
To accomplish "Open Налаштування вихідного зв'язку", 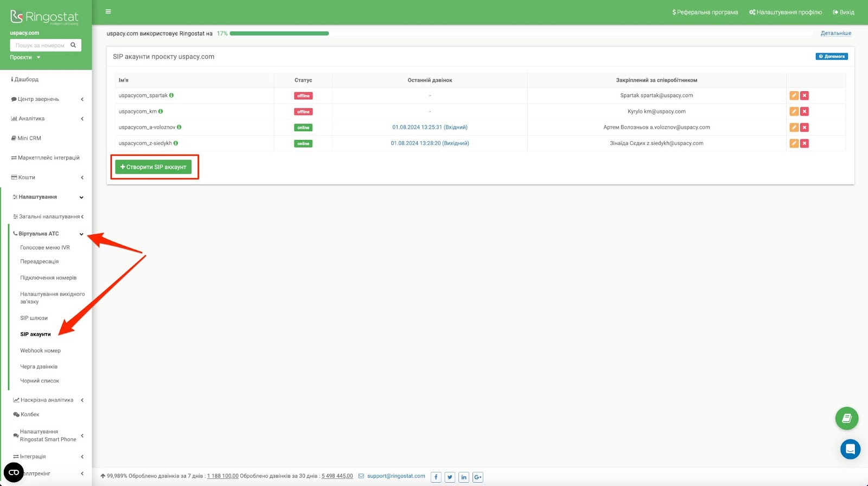I will coord(53,298).
